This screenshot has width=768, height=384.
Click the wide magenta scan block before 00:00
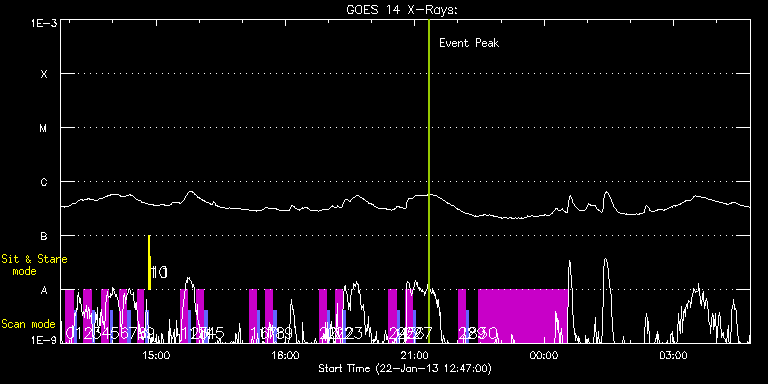tap(523, 316)
